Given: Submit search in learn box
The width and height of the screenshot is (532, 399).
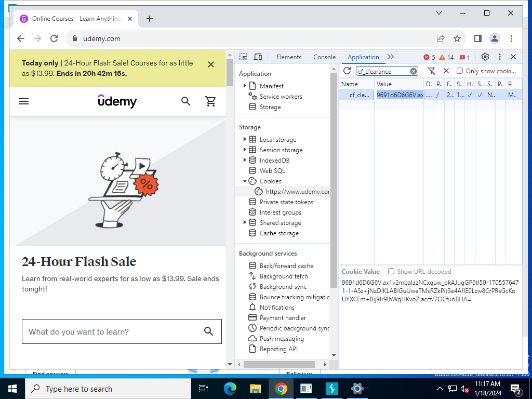Looking at the screenshot, I should point(209,331).
